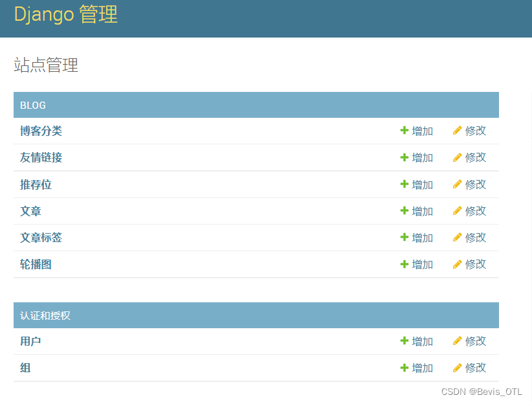Open the 组 model list

pos(24,368)
